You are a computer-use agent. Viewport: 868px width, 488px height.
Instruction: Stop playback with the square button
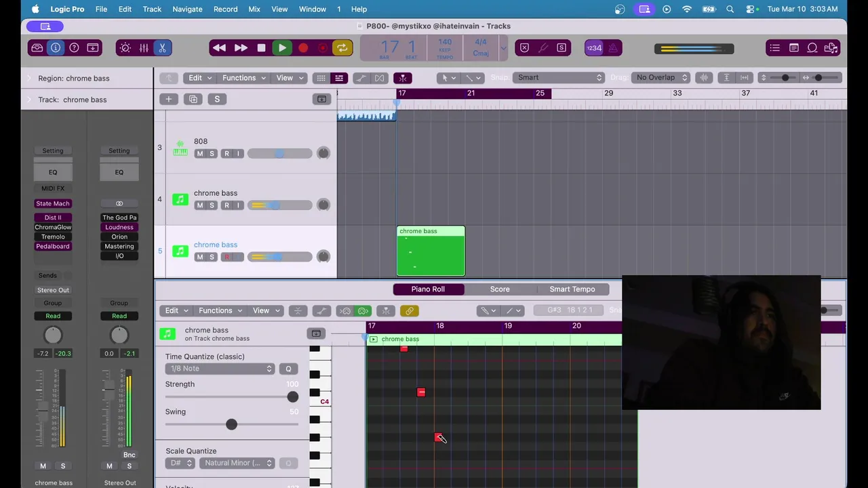click(261, 48)
